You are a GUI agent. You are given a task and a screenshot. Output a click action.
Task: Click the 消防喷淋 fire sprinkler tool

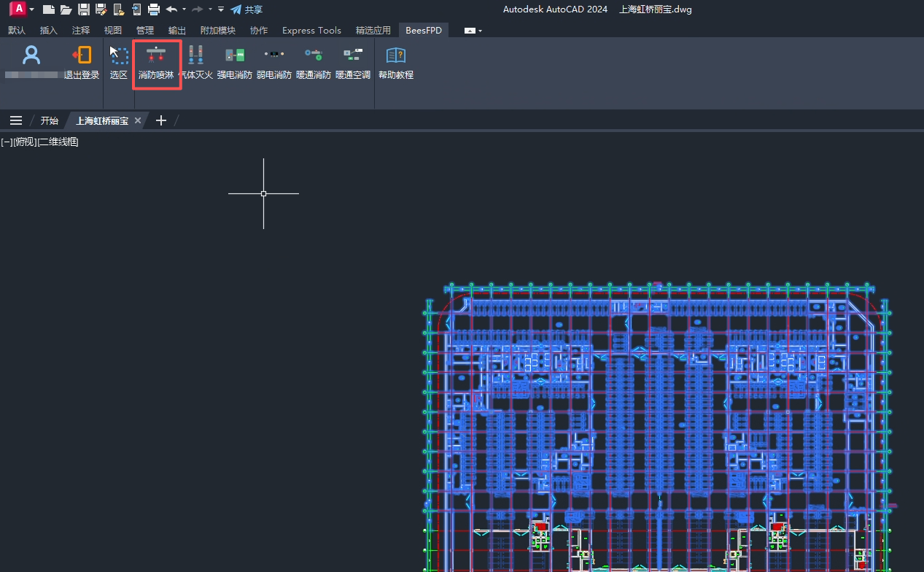156,63
